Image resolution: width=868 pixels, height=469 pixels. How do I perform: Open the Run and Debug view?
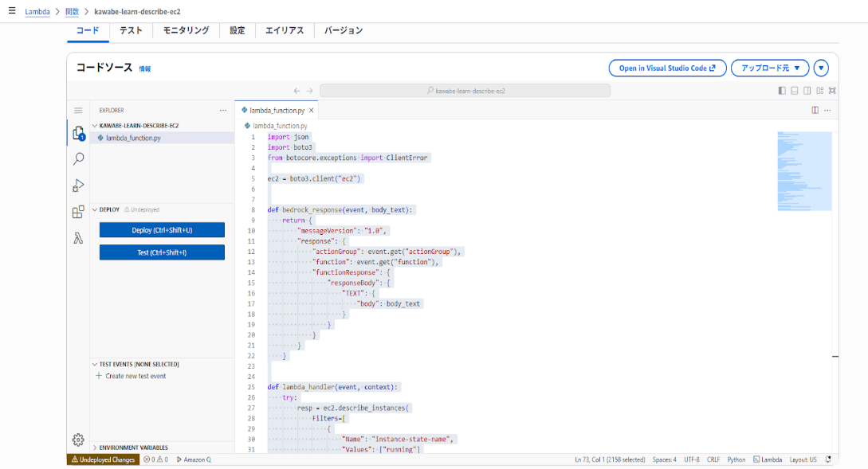click(78, 186)
